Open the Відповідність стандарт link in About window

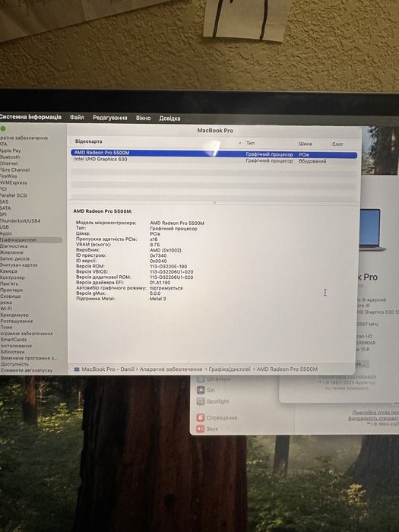(374, 418)
